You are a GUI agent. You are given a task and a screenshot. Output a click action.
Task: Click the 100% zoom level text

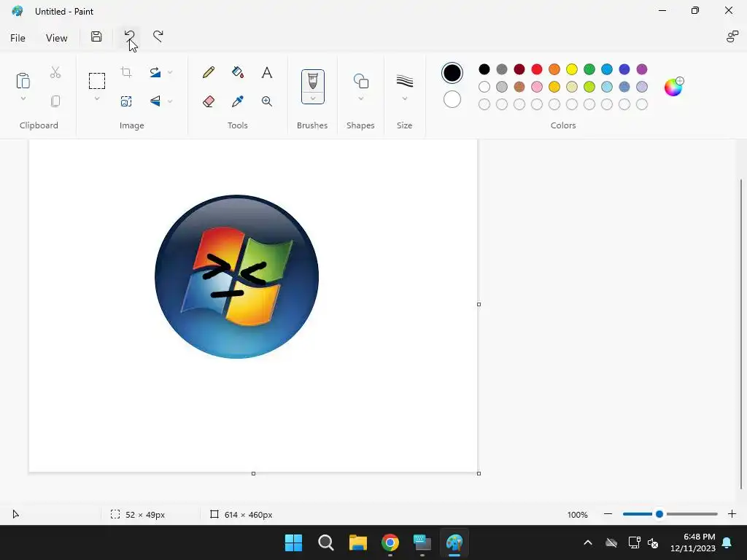[x=578, y=515]
